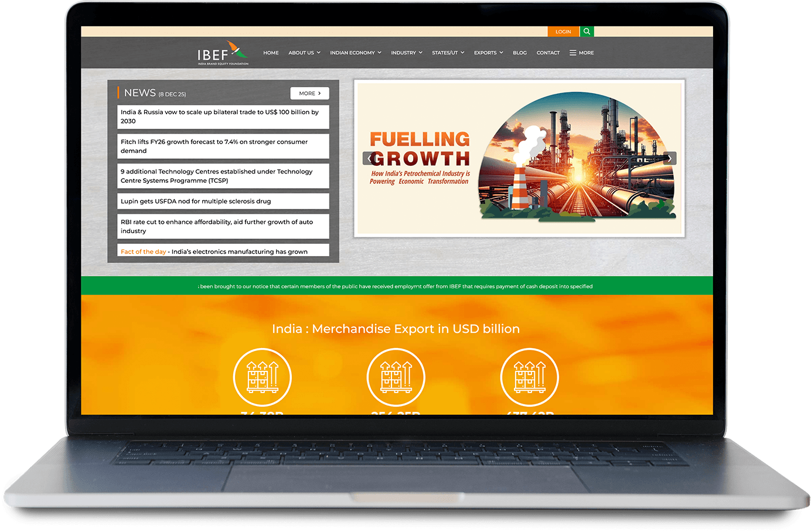Screen dimensions: 811x532
Task: Click the "FUELLING GROWTH" banner headline
Action: point(420,148)
